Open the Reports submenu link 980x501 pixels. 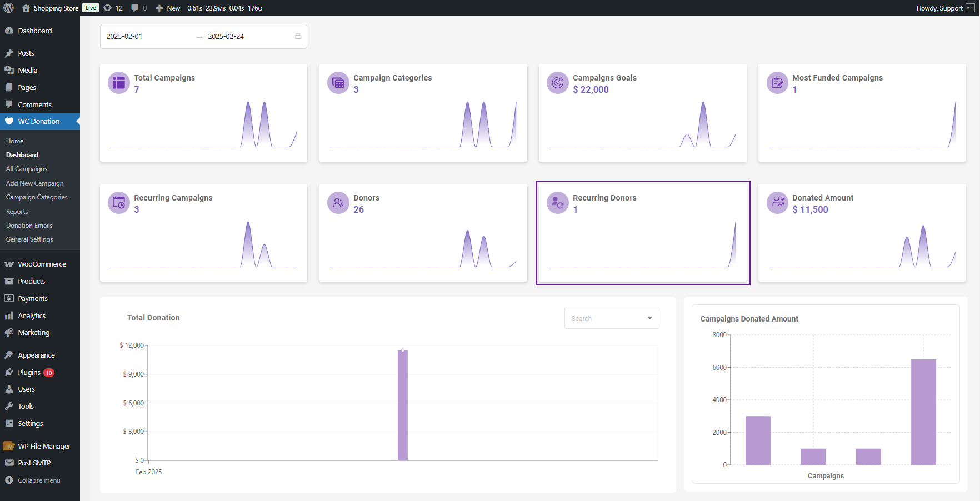(x=17, y=212)
